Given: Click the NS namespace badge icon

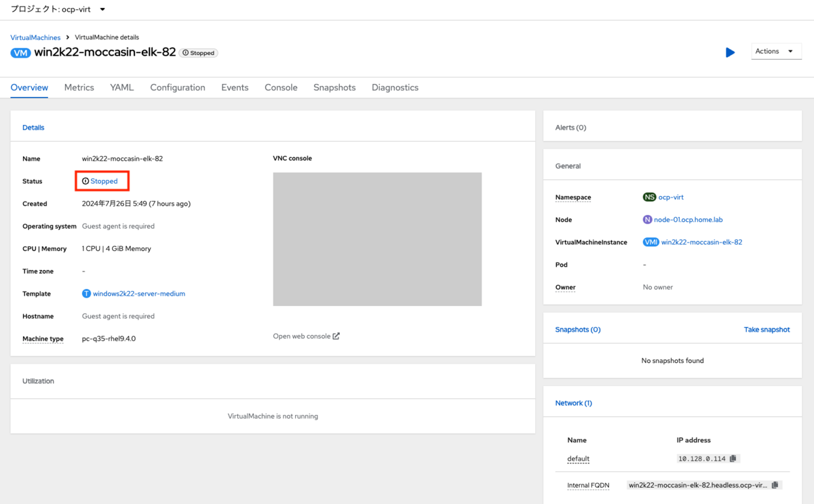Looking at the screenshot, I should 650,197.
